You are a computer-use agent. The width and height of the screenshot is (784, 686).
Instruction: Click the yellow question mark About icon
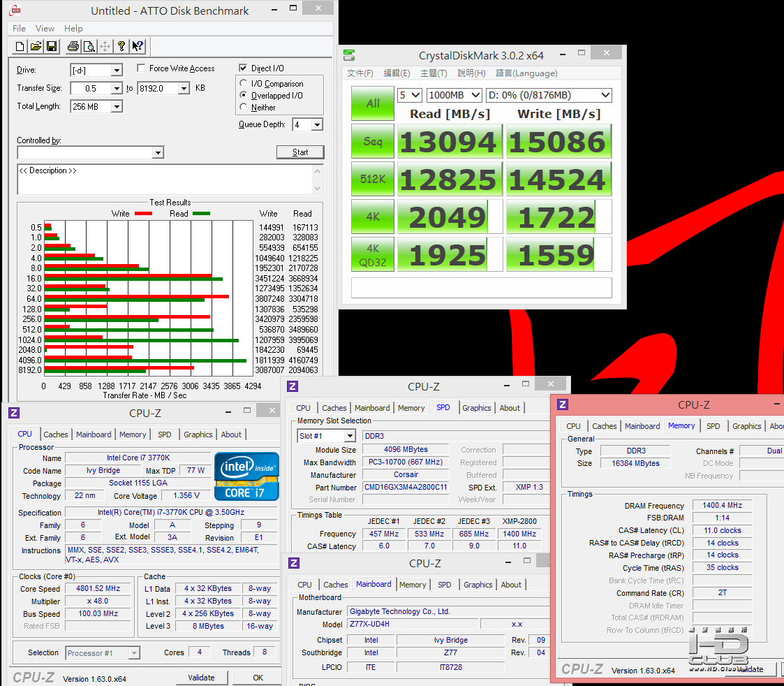coord(121,47)
